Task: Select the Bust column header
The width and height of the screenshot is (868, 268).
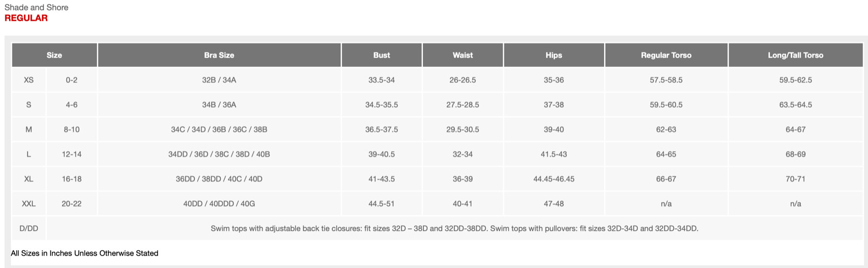Action: 381,55
